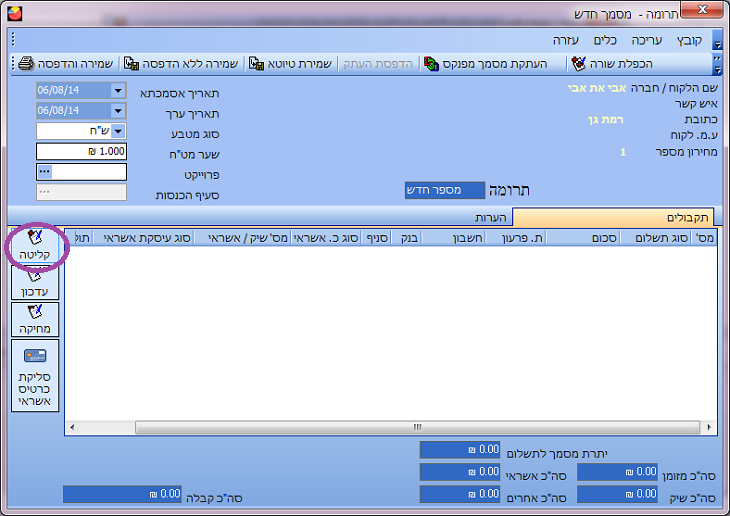This screenshot has height=516, width=730.
Task: Click the address value רמת גן
Action: tap(605, 120)
